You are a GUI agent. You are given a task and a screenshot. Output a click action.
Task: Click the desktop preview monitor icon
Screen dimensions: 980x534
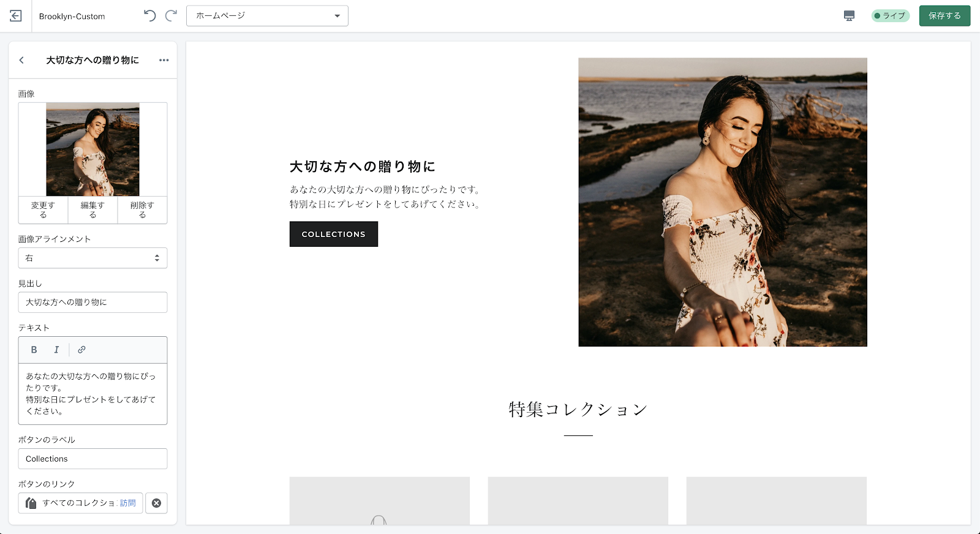[849, 16]
